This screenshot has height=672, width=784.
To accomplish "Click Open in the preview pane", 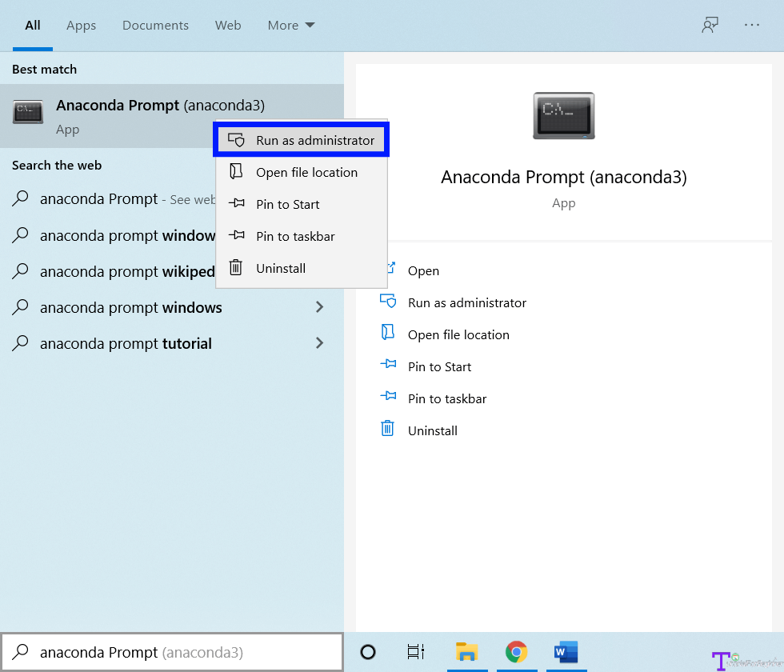I will 423,270.
